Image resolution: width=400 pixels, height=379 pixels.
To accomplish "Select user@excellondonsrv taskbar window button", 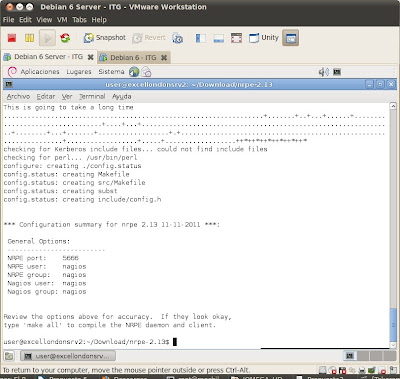I will pos(68,356).
